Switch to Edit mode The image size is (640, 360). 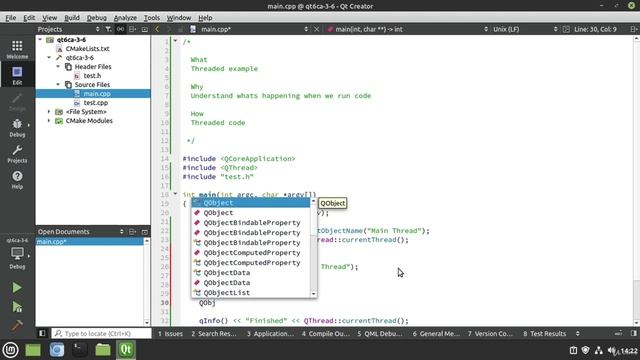coord(17,75)
